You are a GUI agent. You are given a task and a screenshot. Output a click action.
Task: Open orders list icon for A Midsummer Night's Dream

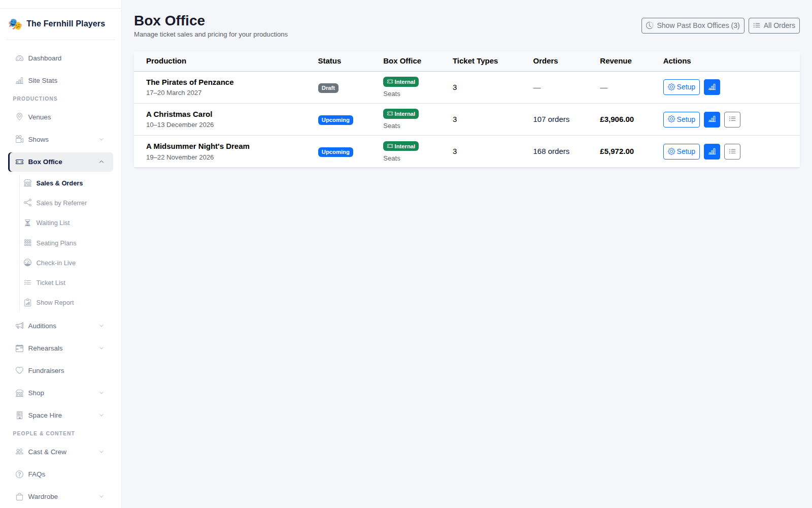click(x=732, y=151)
